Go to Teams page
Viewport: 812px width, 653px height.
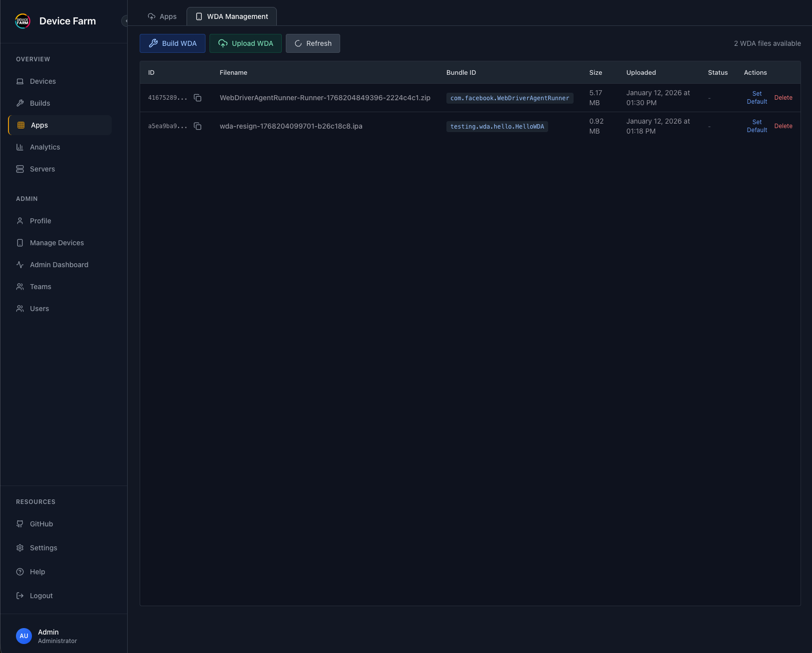[x=60, y=287]
